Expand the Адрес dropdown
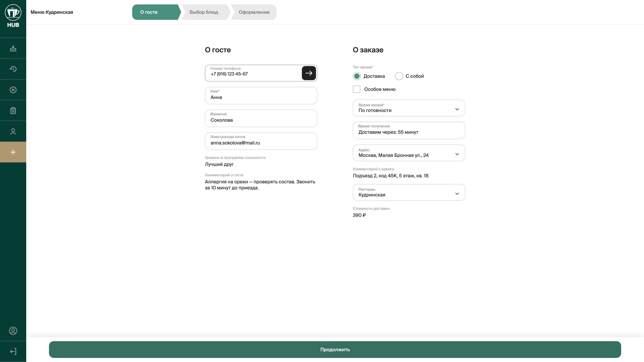This screenshot has width=644, height=362. [x=409, y=153]
